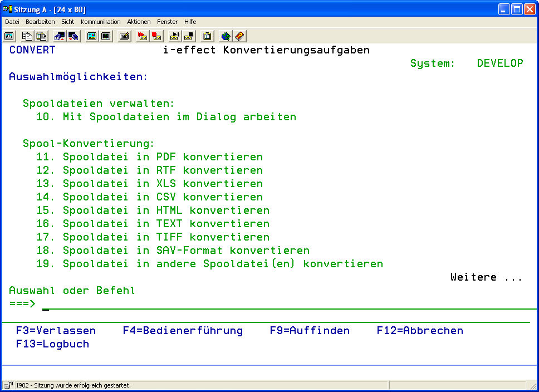This screenshot has height=392, width=539.
Task: Minimize the Sitzung A window
Action: [504, 9]
